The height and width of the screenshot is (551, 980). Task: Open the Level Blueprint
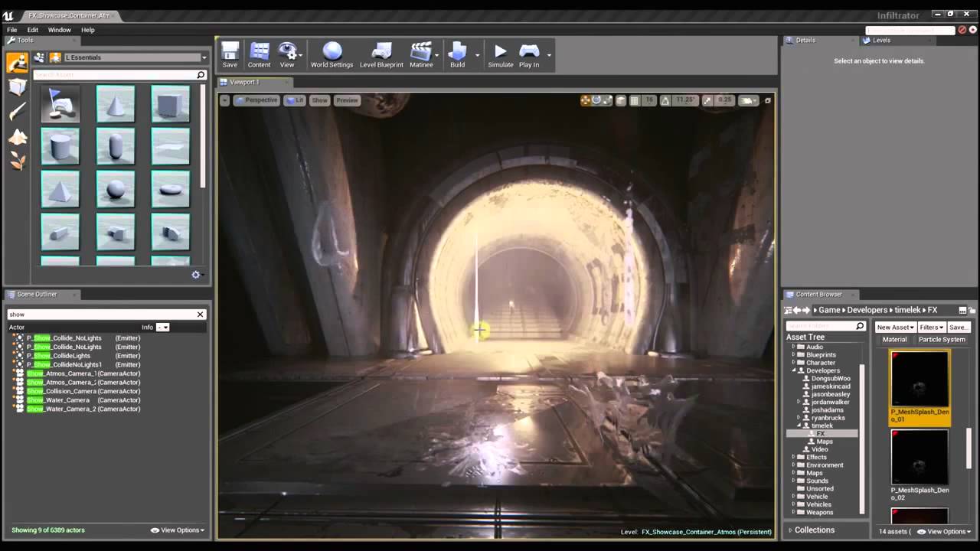pos(381,55)
